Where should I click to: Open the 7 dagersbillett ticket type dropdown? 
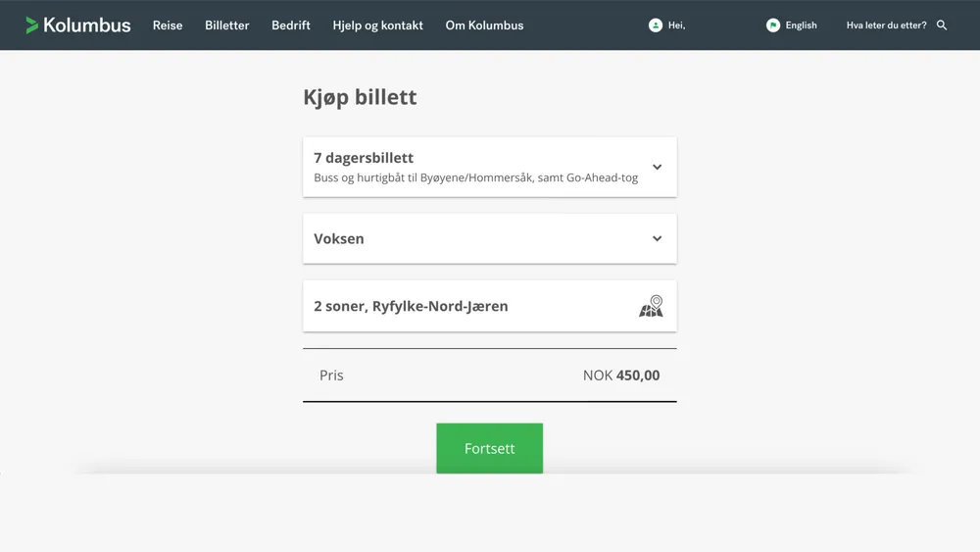475,167
